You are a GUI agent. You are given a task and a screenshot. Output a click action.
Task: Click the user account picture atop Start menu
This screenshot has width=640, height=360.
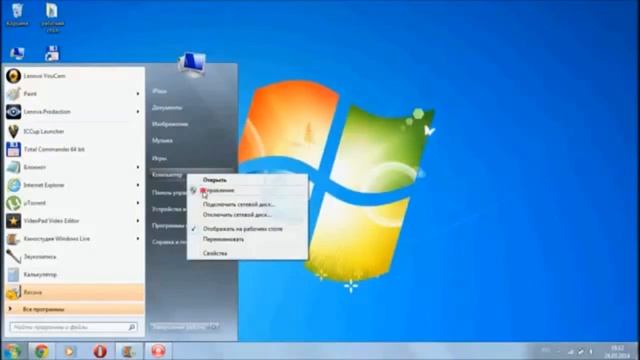pyautogui.click(x=192, y=64)
